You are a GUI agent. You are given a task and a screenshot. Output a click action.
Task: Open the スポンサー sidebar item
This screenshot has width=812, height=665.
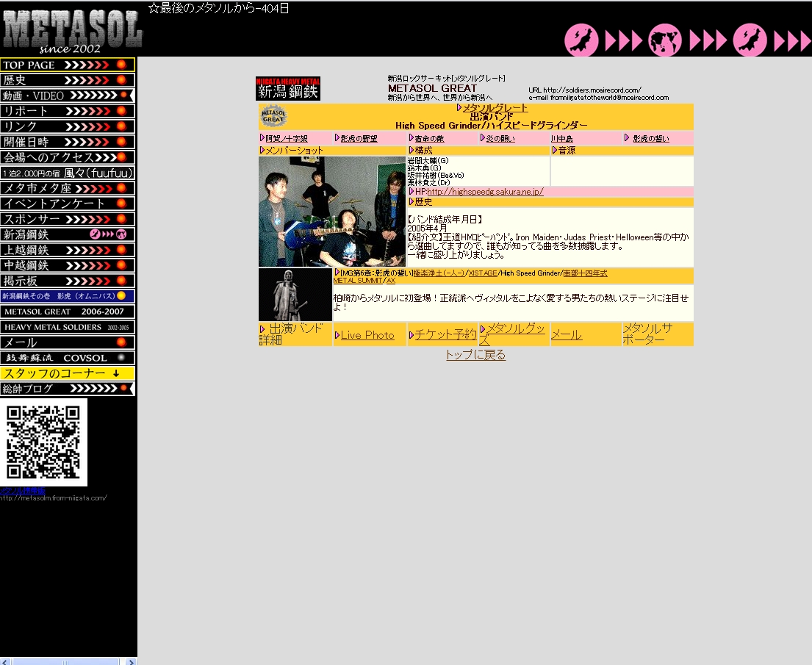point(68,219)
